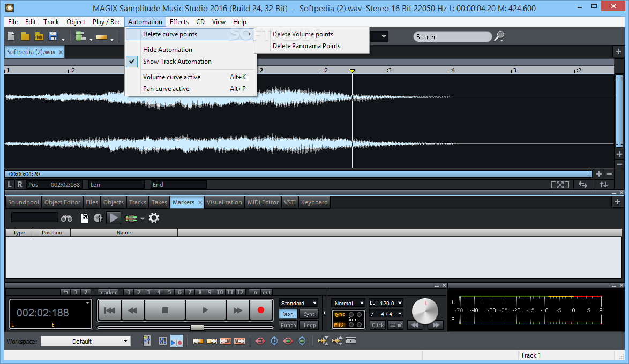Open the gear settings icon in Markers panel

click(154, 218)
